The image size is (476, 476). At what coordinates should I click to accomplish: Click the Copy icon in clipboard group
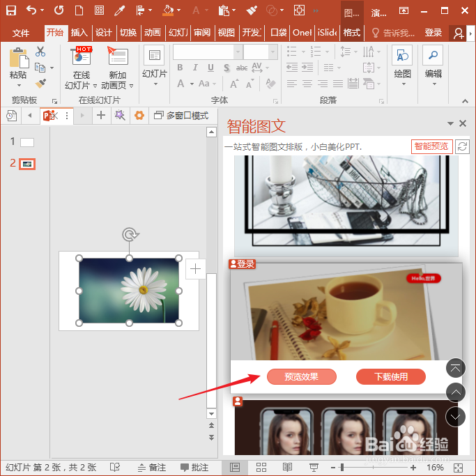[40, 68]
